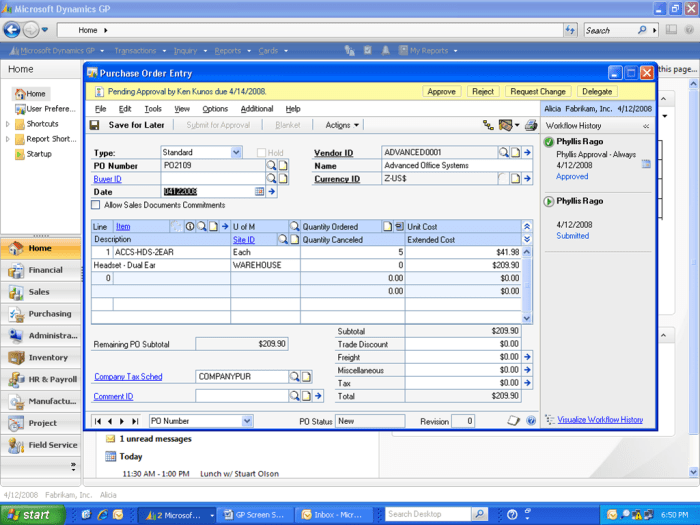Click the Vendor ID lookup magnifier
The image size is (700, 525).
coord(504,152)
